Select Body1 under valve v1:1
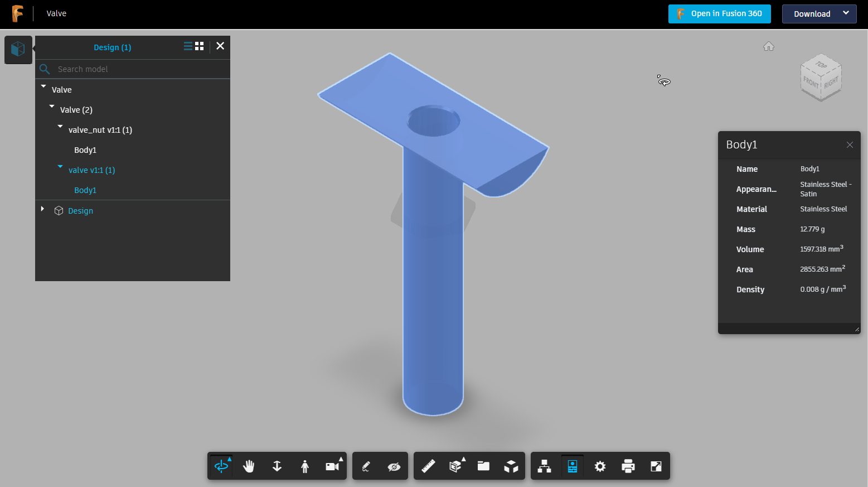This screenshot has height=487, width=868. (85, 190)
